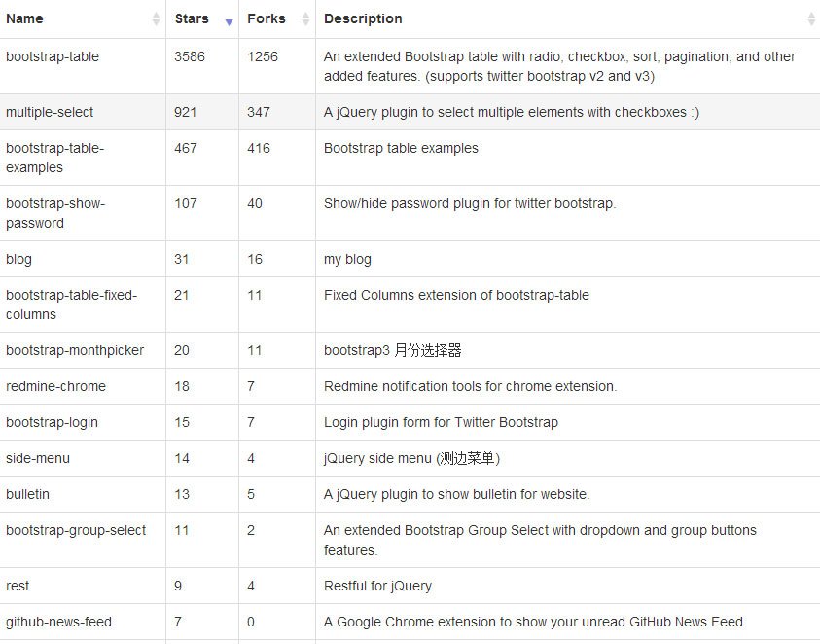Click the bulletin description text
Screen dimensions: 820x644
point(456,494)
